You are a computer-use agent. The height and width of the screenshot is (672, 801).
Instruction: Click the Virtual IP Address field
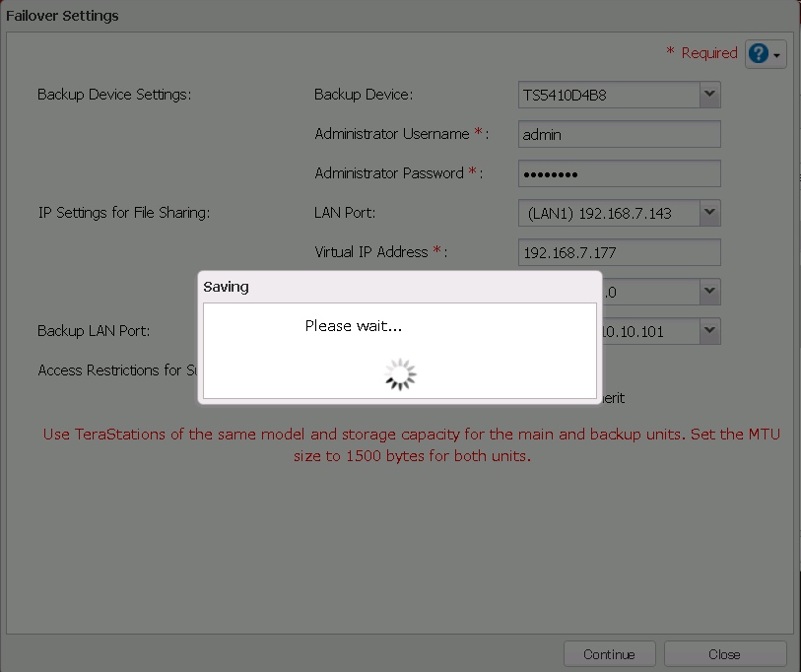619,252
